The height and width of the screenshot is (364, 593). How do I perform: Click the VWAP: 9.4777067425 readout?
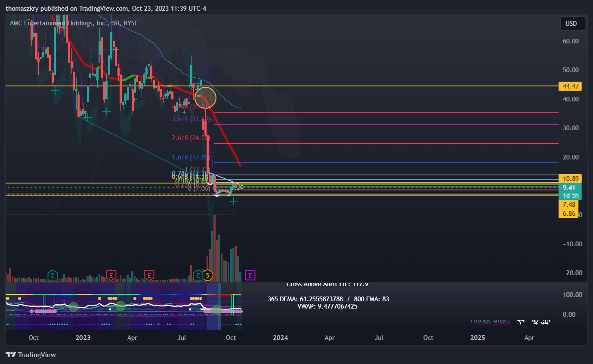[x=327, y=306]
